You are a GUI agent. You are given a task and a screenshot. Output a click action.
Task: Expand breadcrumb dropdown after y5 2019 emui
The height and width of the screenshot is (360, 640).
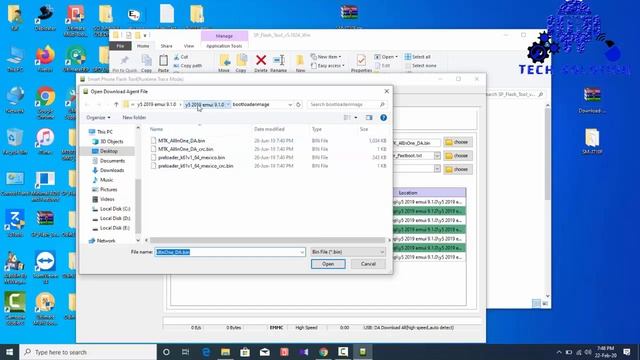pos(228,104)
